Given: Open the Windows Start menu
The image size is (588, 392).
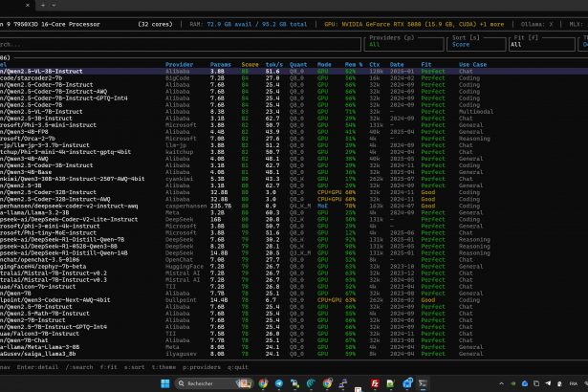Looking at the screenshot, I should tap(163, 383).
